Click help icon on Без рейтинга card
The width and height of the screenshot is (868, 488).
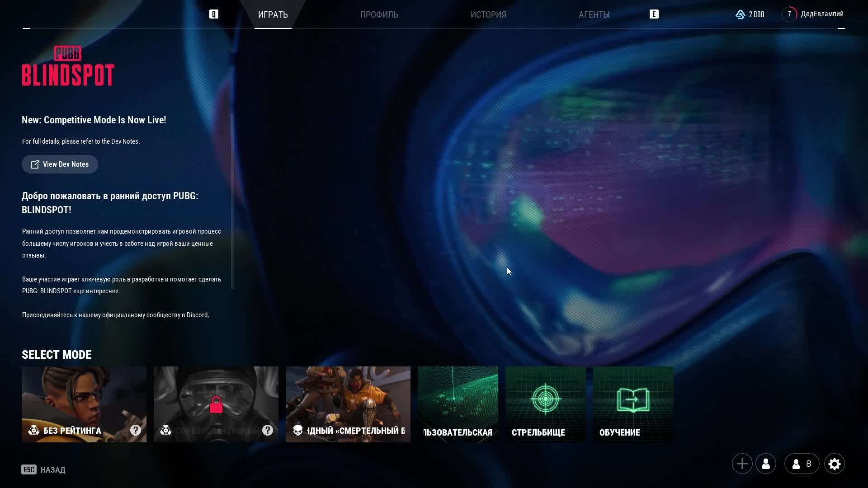pyautogui.click(x=136, y=430)
